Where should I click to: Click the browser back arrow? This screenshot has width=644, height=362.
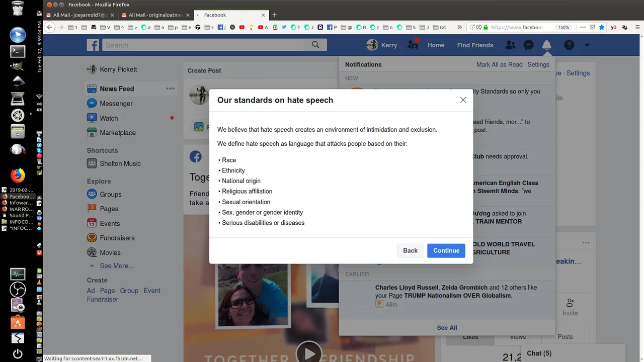[x=49, y=27]
